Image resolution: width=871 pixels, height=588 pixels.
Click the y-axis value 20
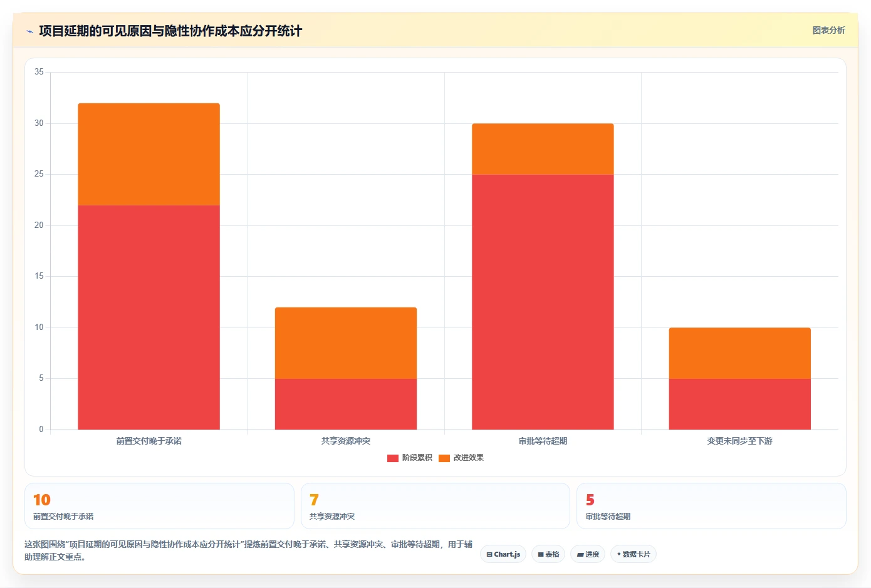[x=39, y=225]
